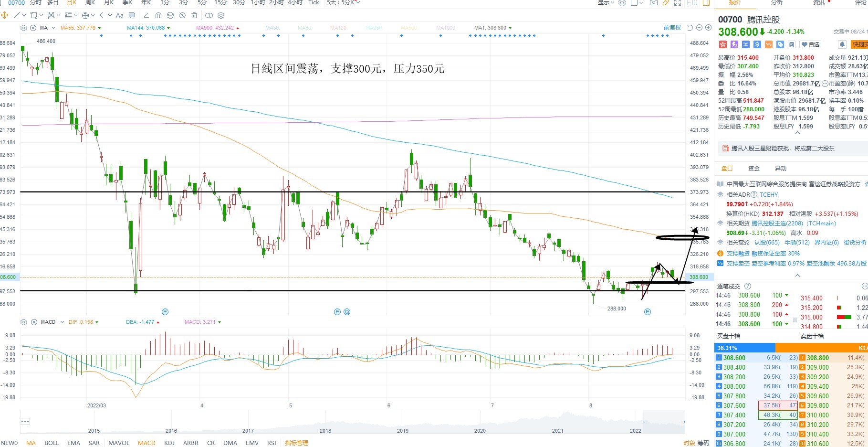
Task: Reset chart zoom with undo icon
Action: click(x=690, y=28)
